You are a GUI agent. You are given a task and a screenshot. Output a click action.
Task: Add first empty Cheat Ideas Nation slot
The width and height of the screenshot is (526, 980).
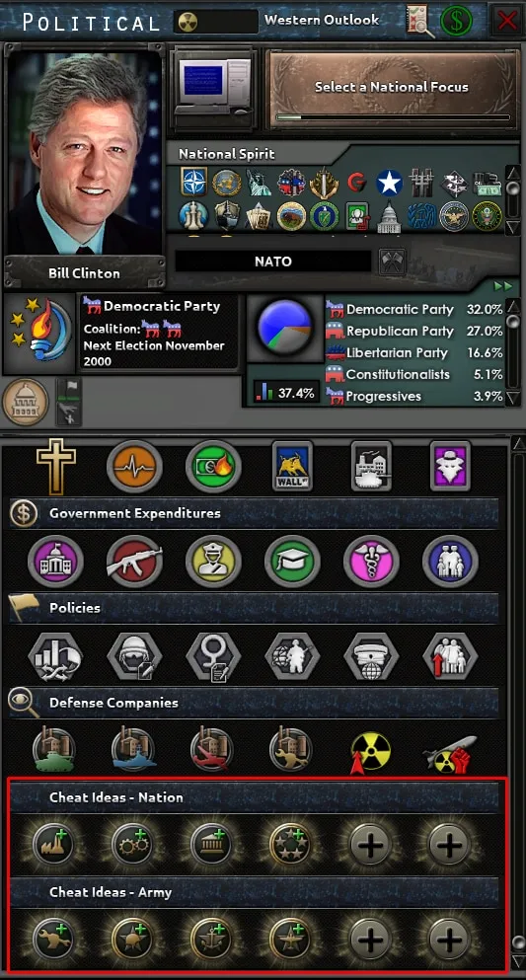pyautogui.click(x=370, y=845)
